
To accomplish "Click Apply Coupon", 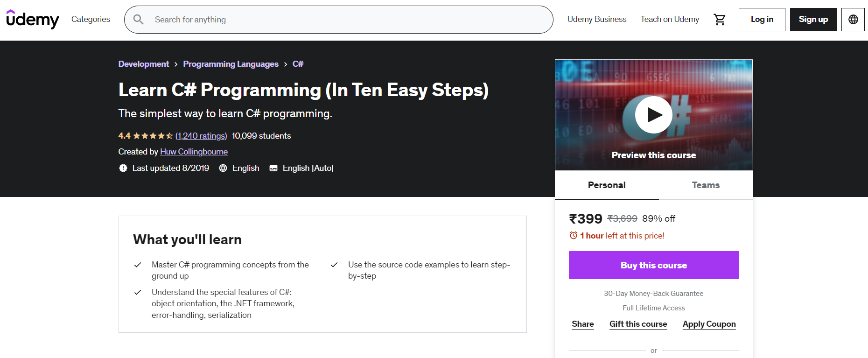I will tap(709, 324).
